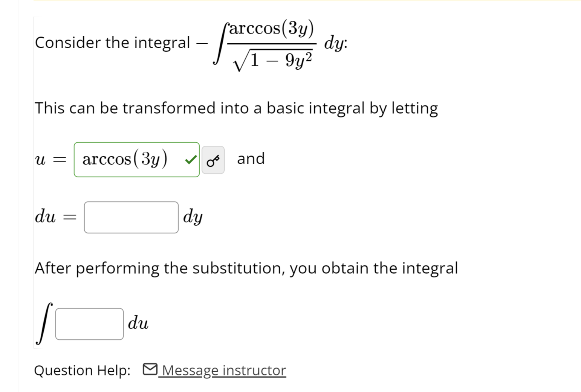This screenshot has height=392, width=581.
Task: Click the envelope icon beside Message instructor
Action: click(x=150, y=369)
